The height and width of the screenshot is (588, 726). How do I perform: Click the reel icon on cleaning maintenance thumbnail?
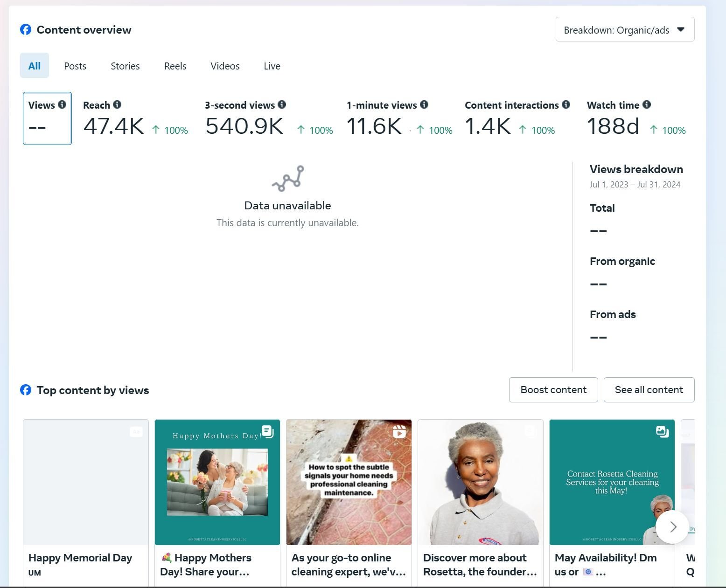point(399,432)
